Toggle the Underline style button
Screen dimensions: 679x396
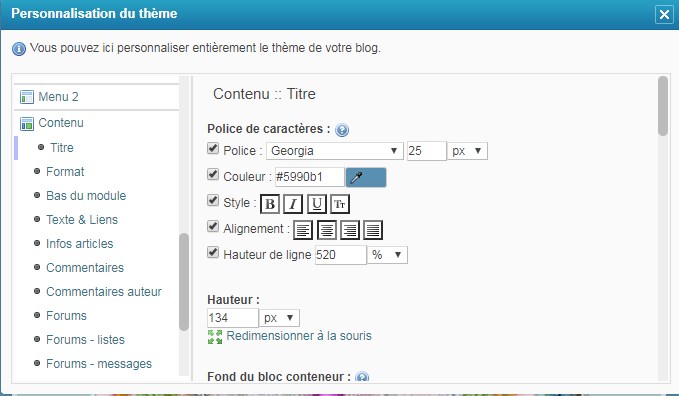tap(317, 204)
